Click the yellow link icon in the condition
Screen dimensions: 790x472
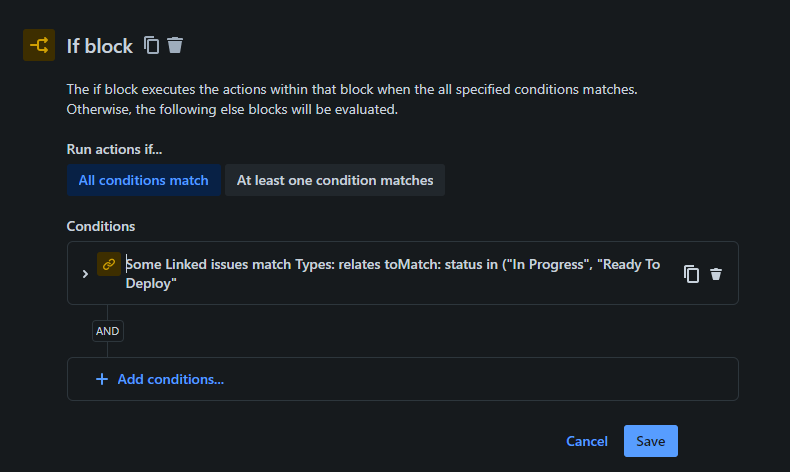(109, 265)
